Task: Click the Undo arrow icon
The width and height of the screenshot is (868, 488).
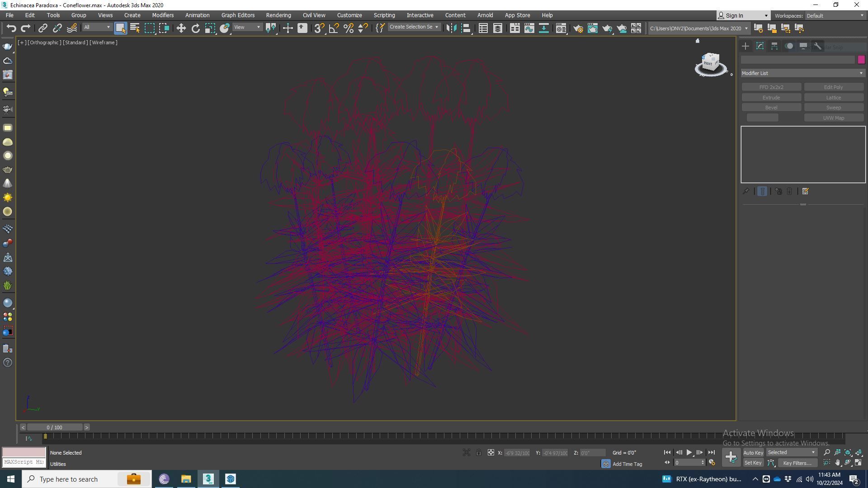Action: click(x=11, y=28)
